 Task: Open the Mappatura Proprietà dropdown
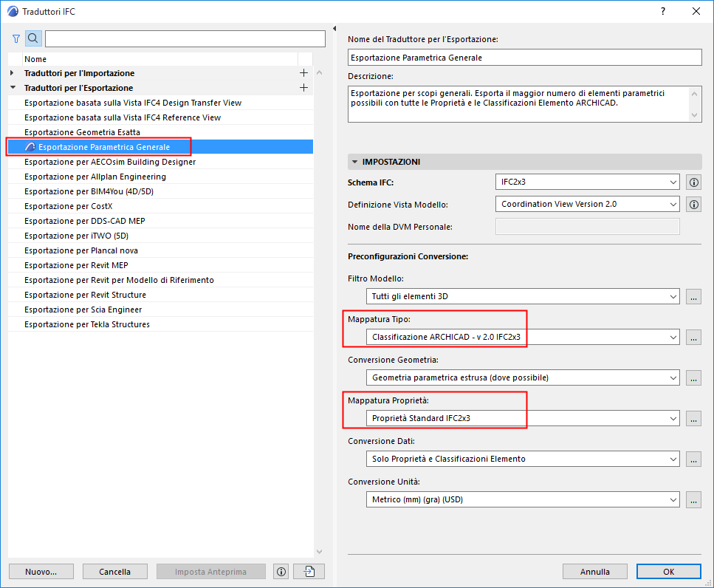tap(523, 418)
